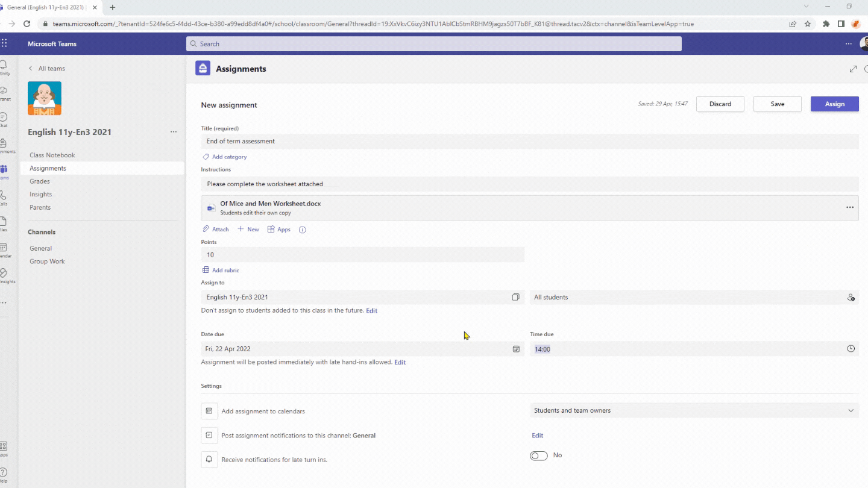The height and width of the screenshot is (488, 868).
Task: Expand the Assignments tab to full screen
Action: coord(853,69)
